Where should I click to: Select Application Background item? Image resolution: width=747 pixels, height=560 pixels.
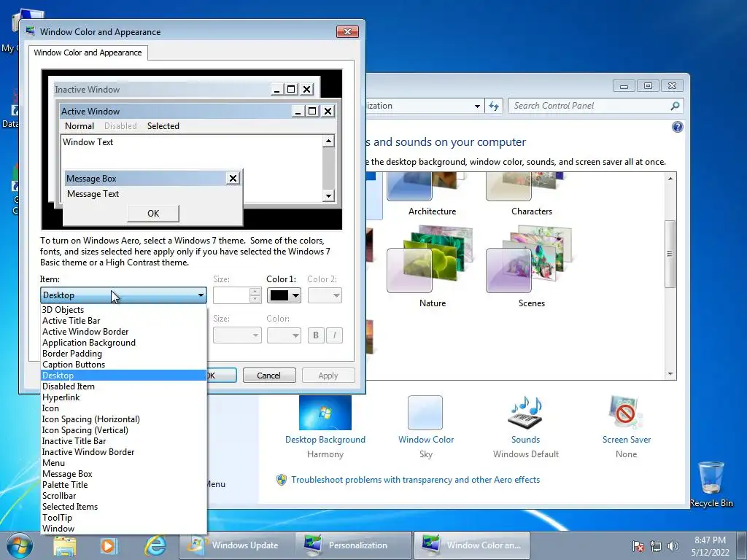pos(124,343)
